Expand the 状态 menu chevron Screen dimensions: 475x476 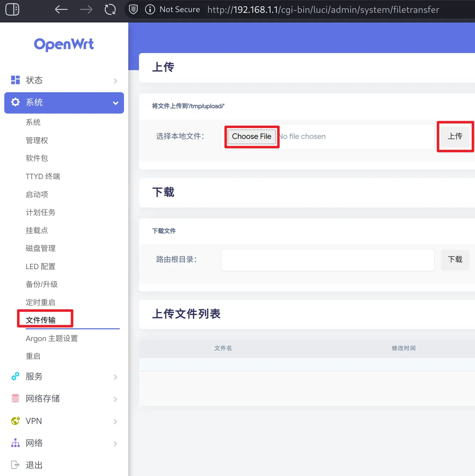coord(115,81)
